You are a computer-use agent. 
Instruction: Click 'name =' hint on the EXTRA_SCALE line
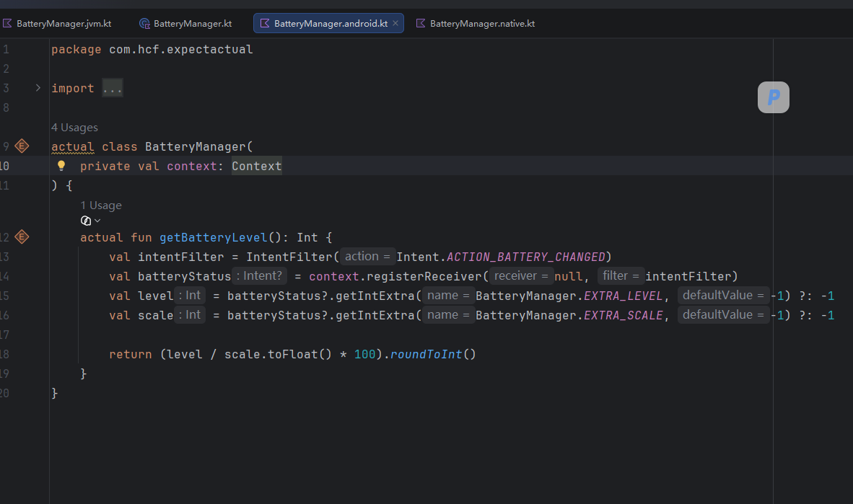tap(448, 315)
